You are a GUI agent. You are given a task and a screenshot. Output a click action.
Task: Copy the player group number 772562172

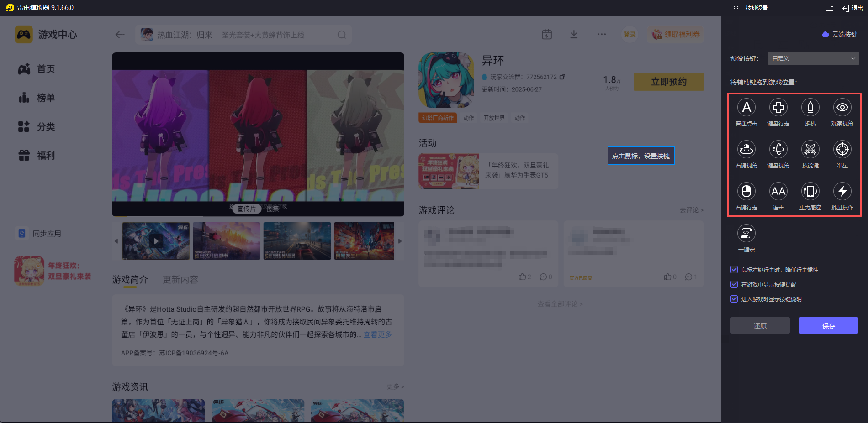[563, 77]
